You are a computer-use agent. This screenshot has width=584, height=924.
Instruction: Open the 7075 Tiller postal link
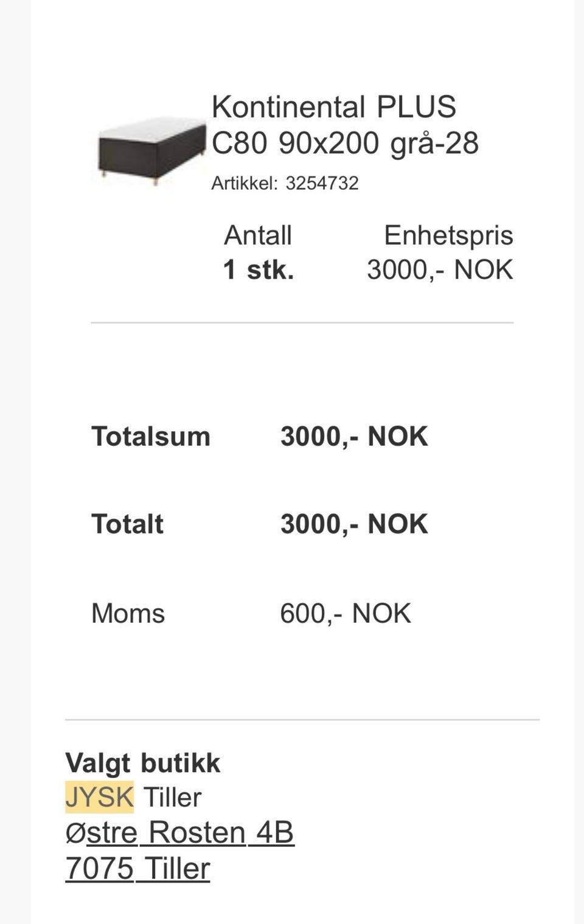tap(137, 868)
